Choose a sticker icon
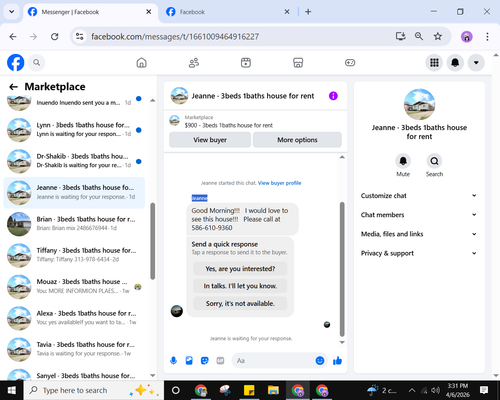Image resolution: width=500 pixels, height=400 pixels. tap(205, 360)
